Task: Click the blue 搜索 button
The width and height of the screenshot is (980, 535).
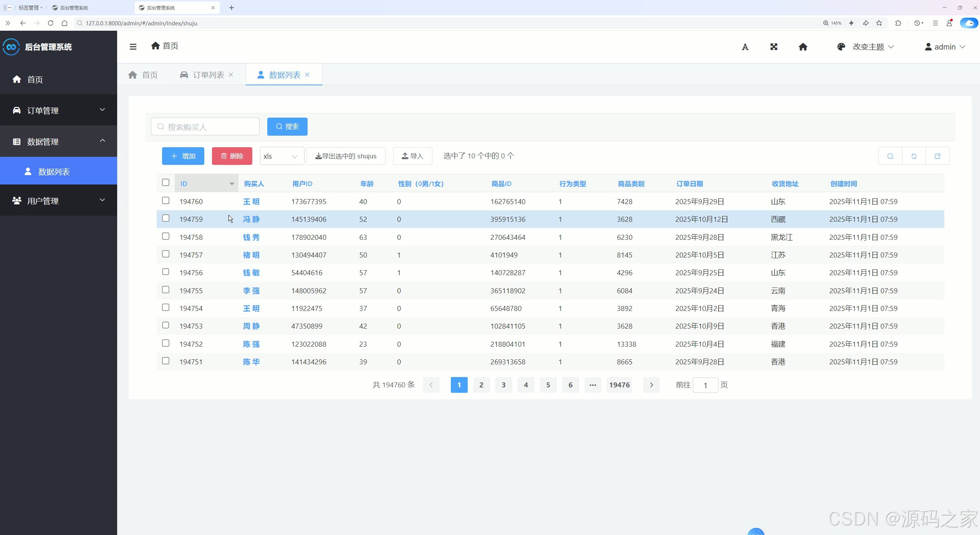Action: coord(287,126)
